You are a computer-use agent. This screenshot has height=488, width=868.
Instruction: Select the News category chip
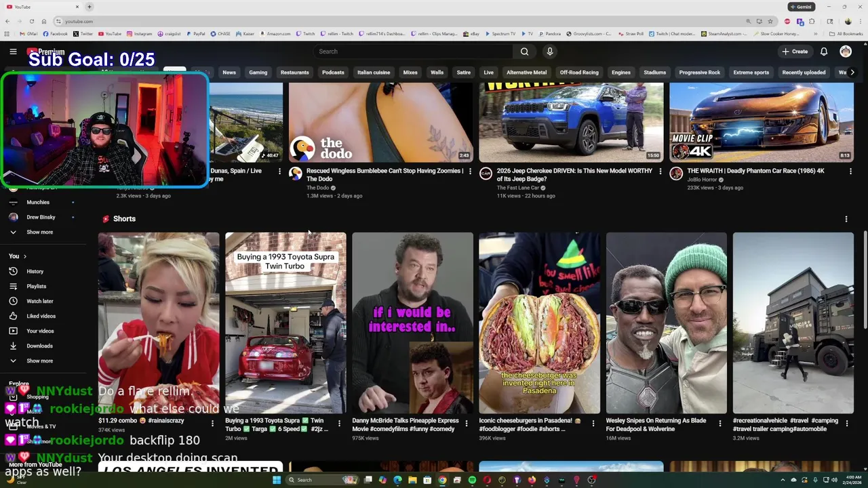229,73
